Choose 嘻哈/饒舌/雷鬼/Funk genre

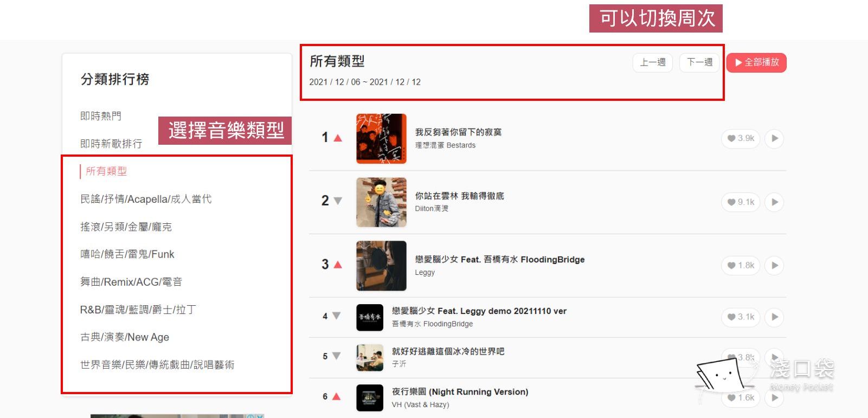(x=127, y=254)
